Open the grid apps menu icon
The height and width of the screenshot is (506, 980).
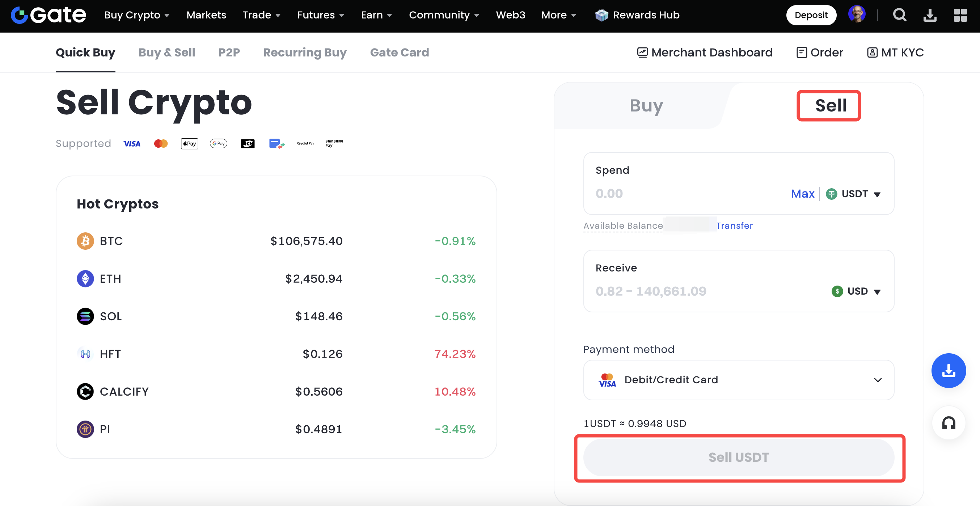tap(960, 15)
